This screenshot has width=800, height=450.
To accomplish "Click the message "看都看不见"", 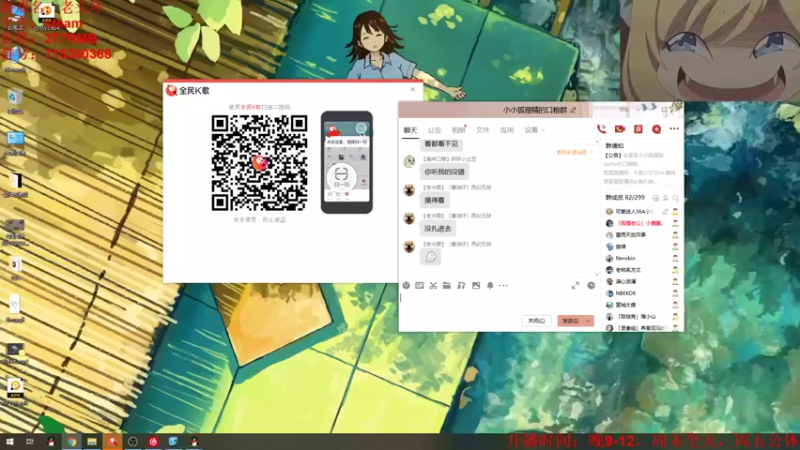I will pos(441,144).
